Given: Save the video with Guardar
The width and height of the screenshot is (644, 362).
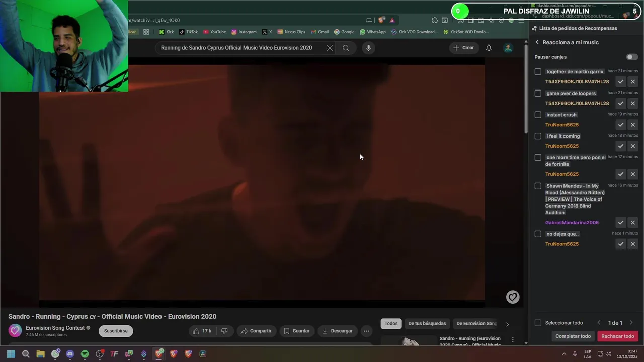Looking at the screenshot, I should [297, 331].
